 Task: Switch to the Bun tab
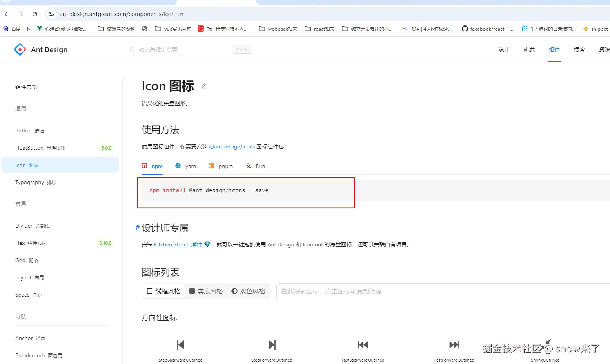click(x=255, y=166)
